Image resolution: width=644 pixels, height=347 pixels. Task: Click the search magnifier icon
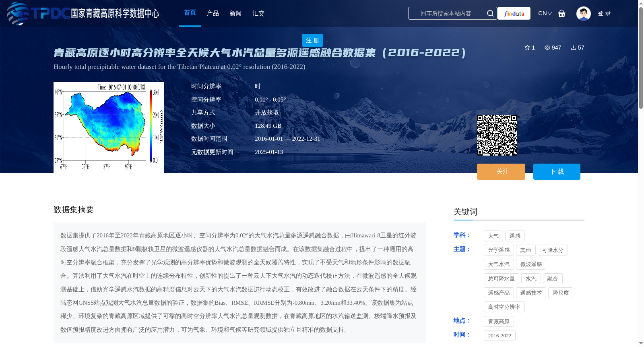490,13
